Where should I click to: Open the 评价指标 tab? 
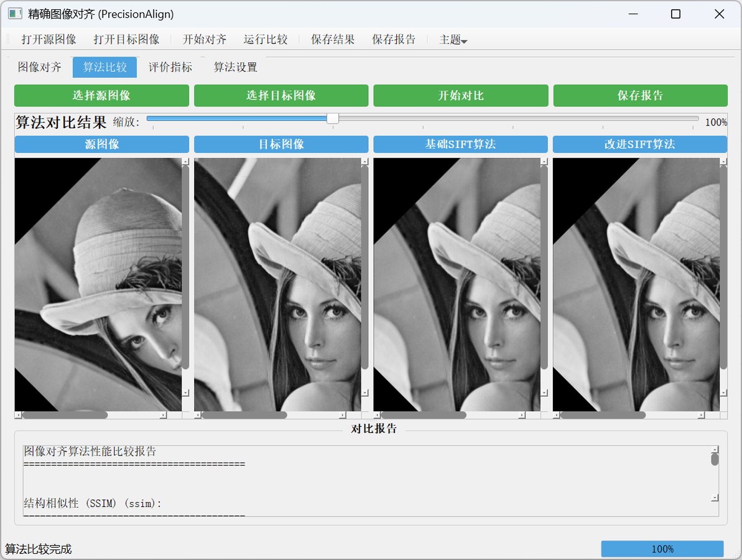(x=170, y=67)
